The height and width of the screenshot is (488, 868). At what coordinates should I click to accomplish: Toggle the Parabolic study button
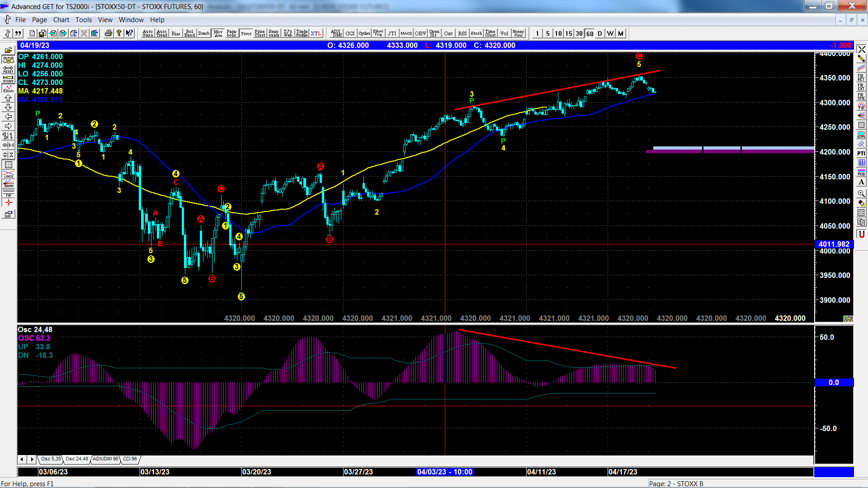(x=232, y=33)
